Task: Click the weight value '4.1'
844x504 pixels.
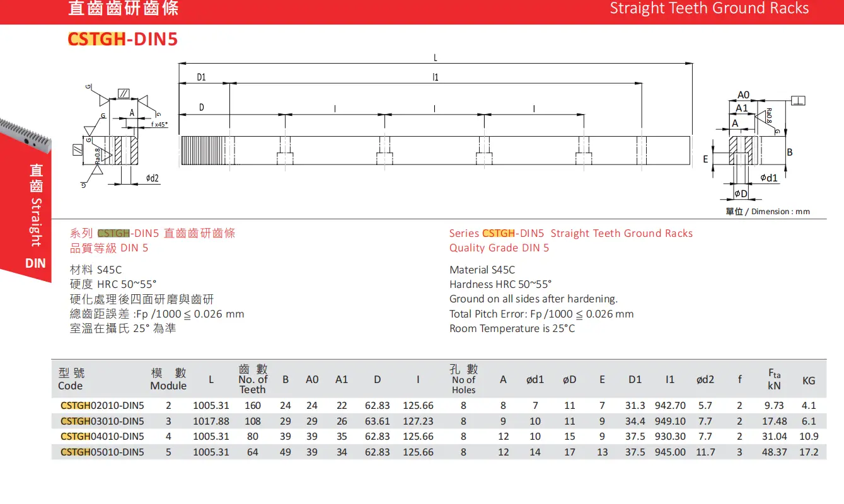Action: [809, 406]
